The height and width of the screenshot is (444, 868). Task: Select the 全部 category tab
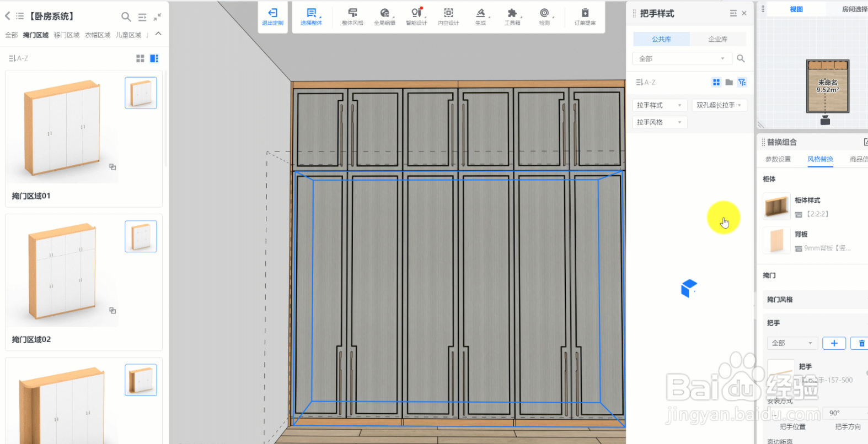(x=11, y=35)
